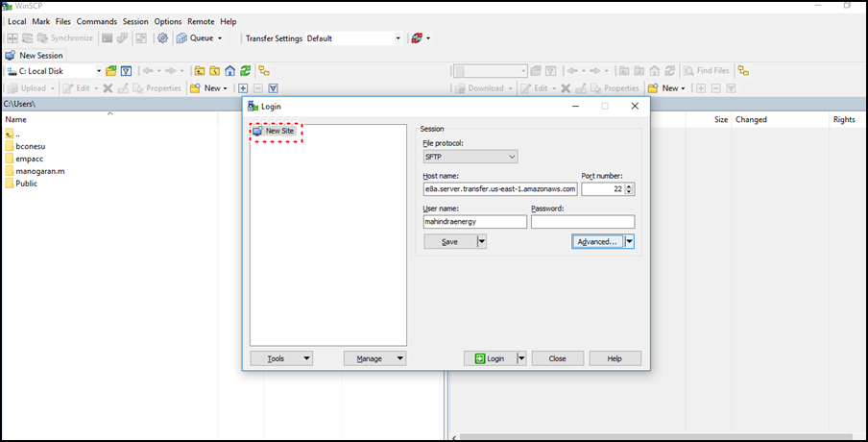Click the Synchronize toolbar button
The height and width of the screenshot is (442, 868).
click(65, 38)
